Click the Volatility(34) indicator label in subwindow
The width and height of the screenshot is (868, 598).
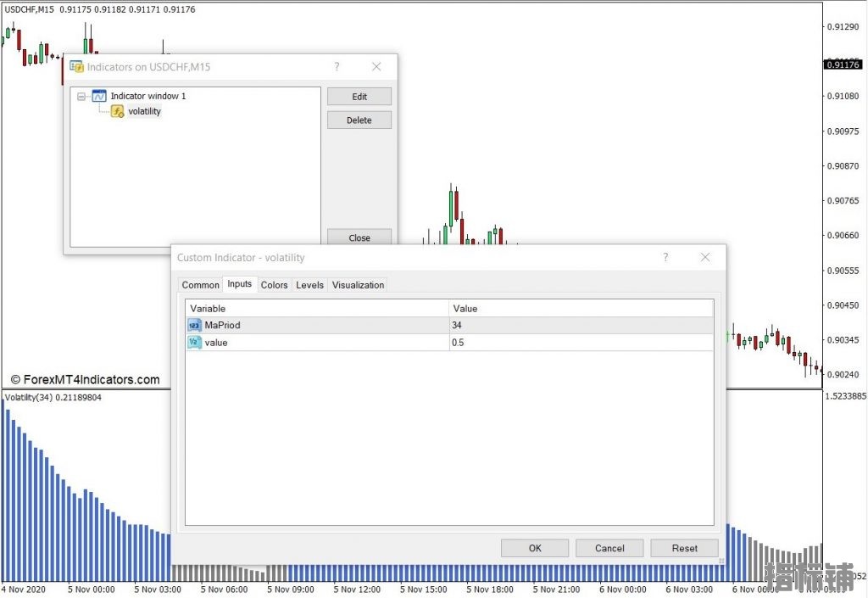(x=53, y=398)
